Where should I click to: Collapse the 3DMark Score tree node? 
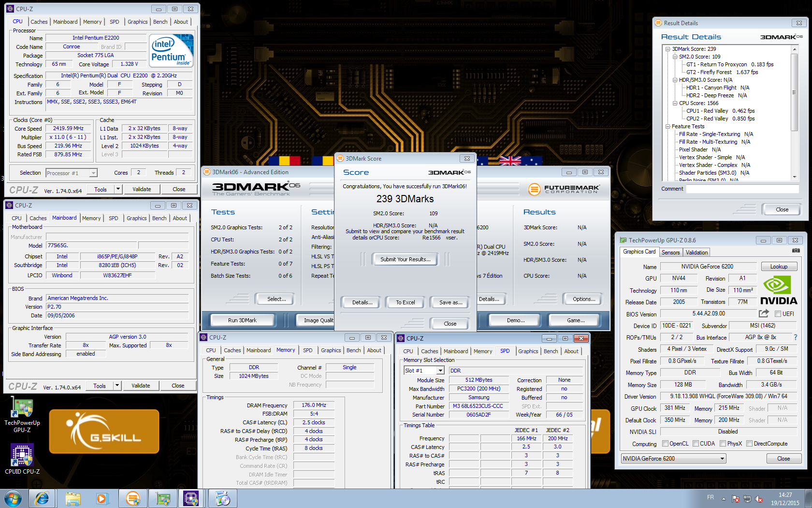667,49
